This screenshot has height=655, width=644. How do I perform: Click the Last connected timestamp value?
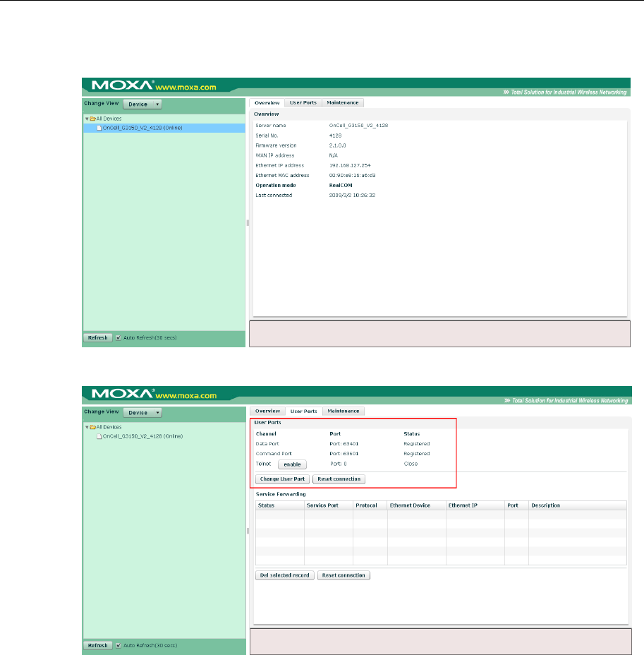click(352, 195)
